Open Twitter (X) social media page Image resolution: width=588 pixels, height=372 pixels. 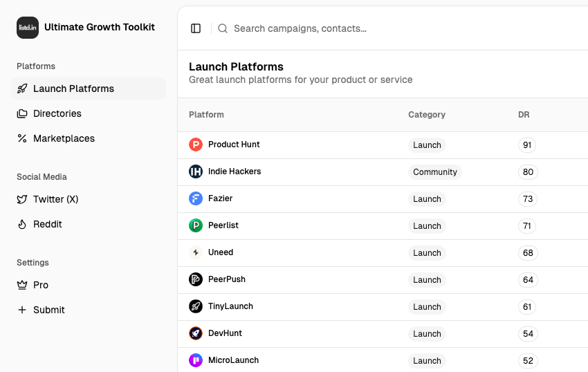pos(55,199)
